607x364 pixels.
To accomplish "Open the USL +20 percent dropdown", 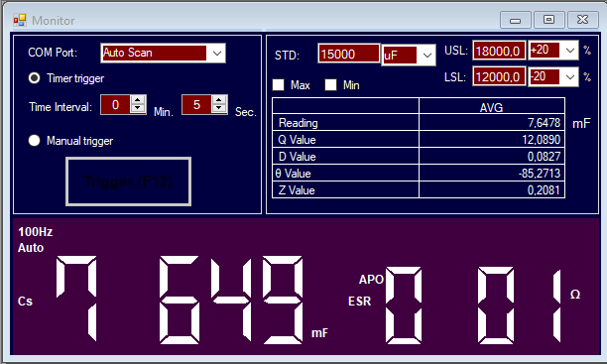I will tap(570, 51).
